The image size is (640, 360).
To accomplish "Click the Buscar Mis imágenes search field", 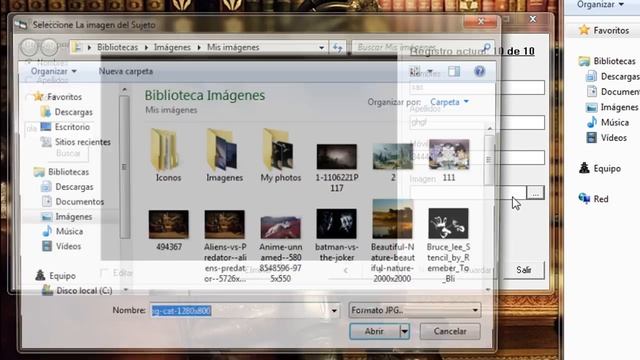I will (x=422, y=47).
